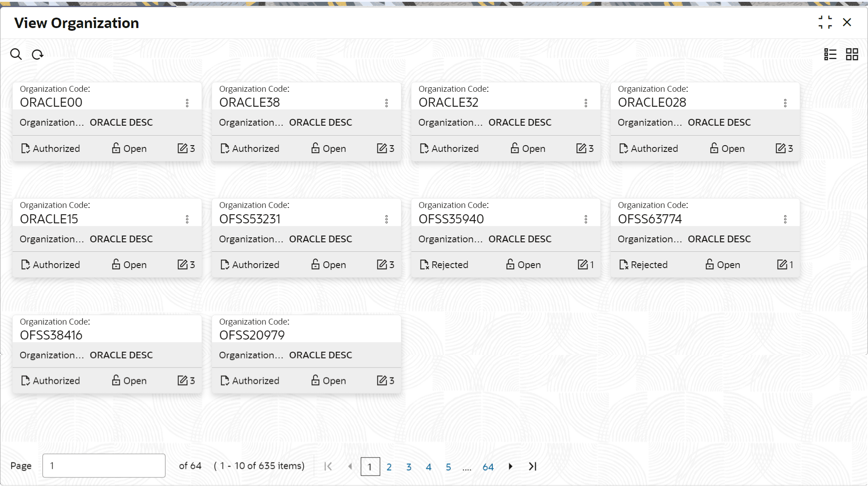Screen dimensions: 868x486
Task: Collapse the View Organization window
Action: 825,22
